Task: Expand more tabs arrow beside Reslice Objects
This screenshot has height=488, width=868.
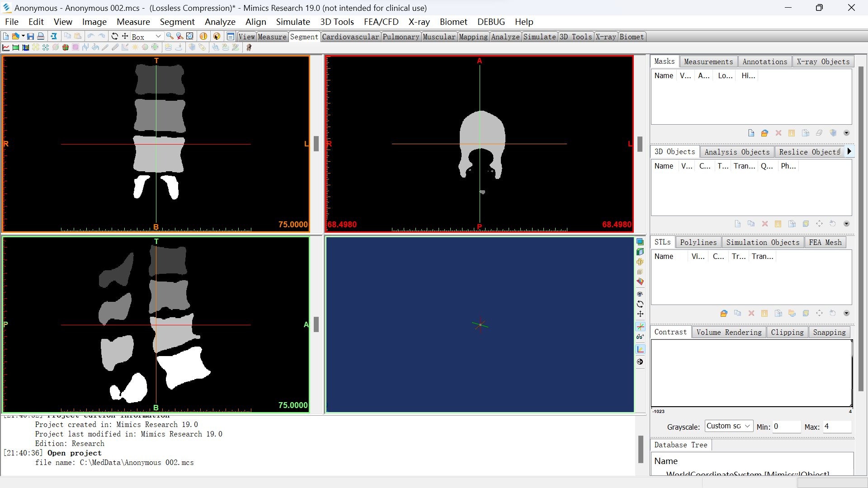Action: pos(849,152)
